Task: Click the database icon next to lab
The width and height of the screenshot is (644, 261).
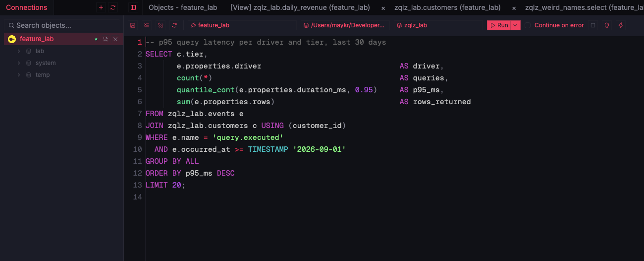Action: pyautogui.click(x=29, y=51)
